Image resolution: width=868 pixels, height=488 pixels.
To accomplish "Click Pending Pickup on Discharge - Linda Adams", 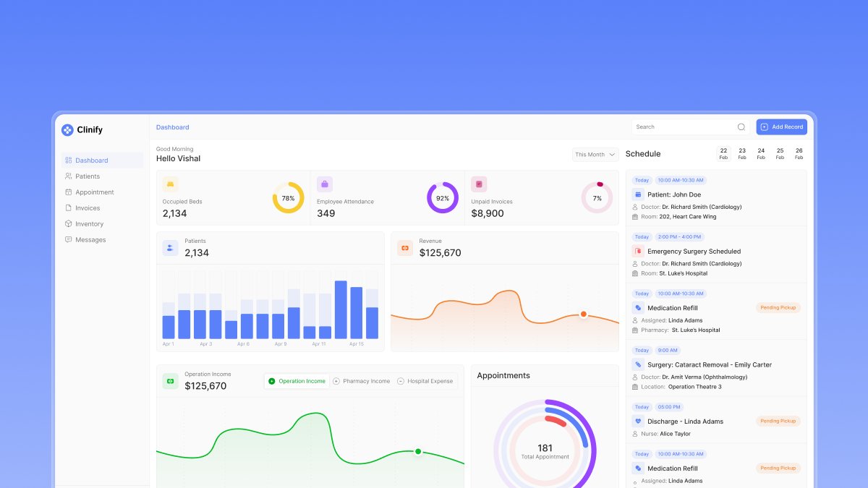I will [x=778, y=421].
